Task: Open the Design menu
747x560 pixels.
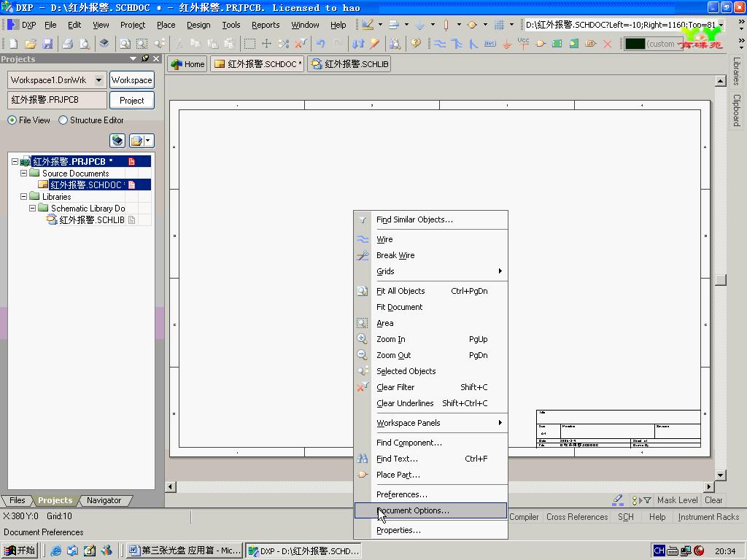Action: tap(198, 25)
